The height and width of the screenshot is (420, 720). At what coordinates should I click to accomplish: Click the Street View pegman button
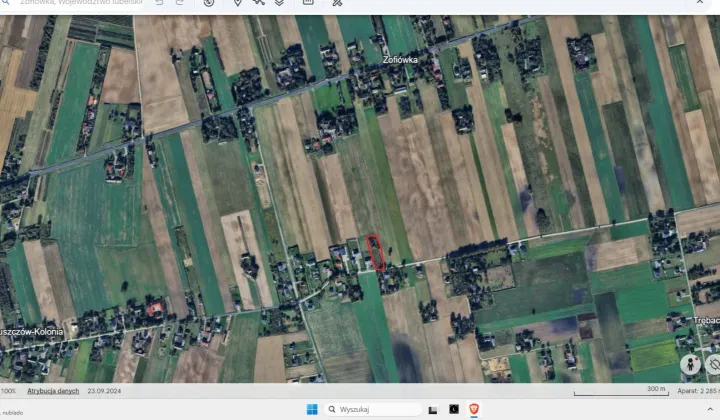point(690,365)
